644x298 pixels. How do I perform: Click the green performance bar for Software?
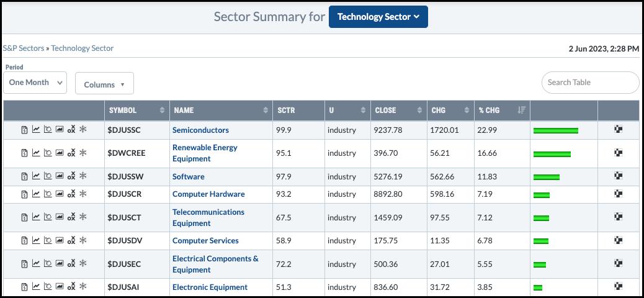pos(546,177)
